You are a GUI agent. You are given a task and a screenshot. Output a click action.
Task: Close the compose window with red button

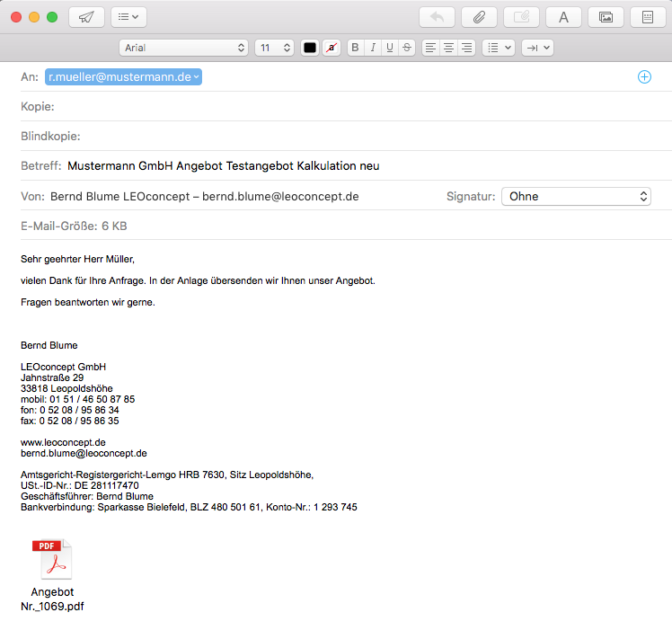coord(16,17)
